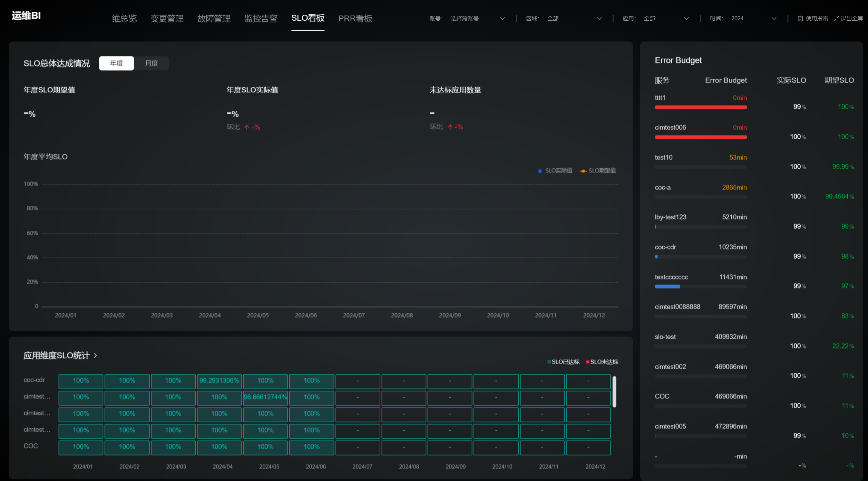Viewport: 868px width, 481px height.
Task: Go to 监控告警 tab
Action: click(261, 19)
